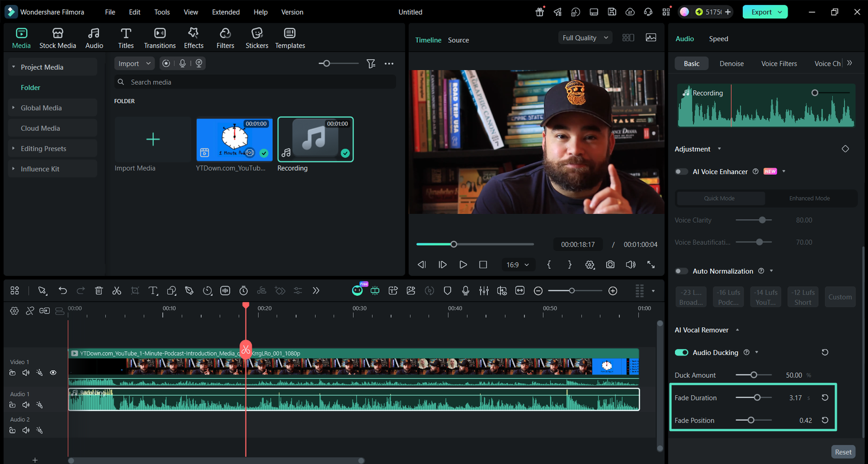Open the Denoise tab
This screenshot has width=868, height=464.
[732, 63]
